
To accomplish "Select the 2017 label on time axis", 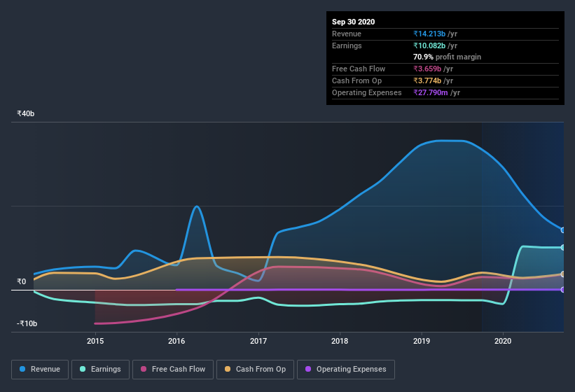I will tap(258, 341).
